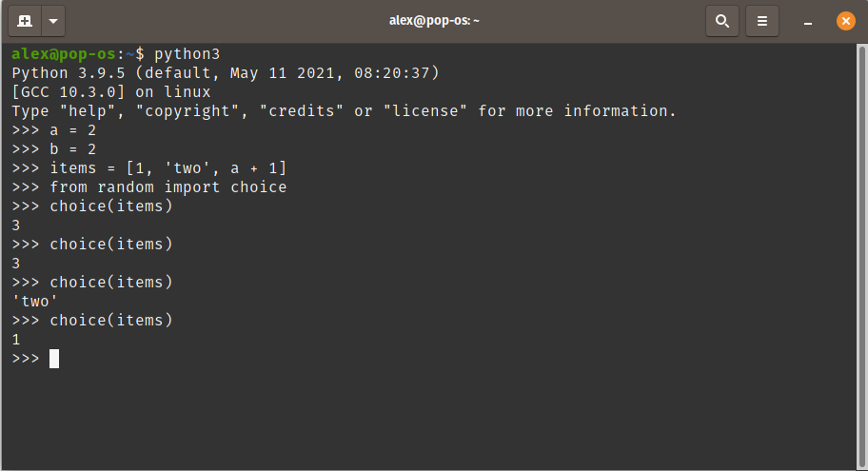The width and height of the screenshot is (868, 471).
Task: Minimize the terminal window
Action: pyautogui.click(x=808, y=22)
